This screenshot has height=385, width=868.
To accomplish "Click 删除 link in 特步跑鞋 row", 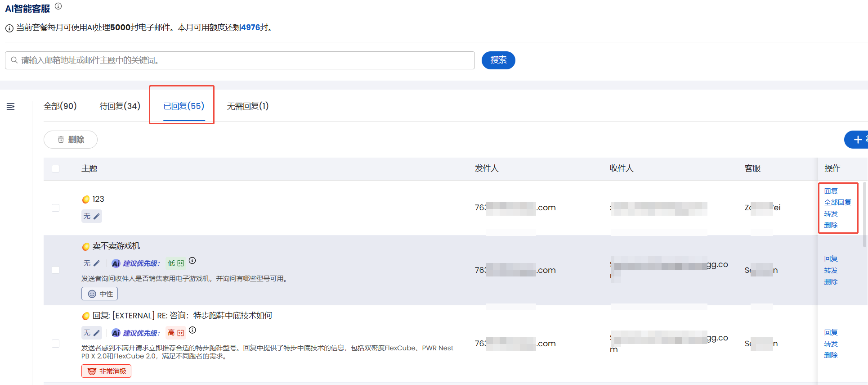I will [831, 355].
